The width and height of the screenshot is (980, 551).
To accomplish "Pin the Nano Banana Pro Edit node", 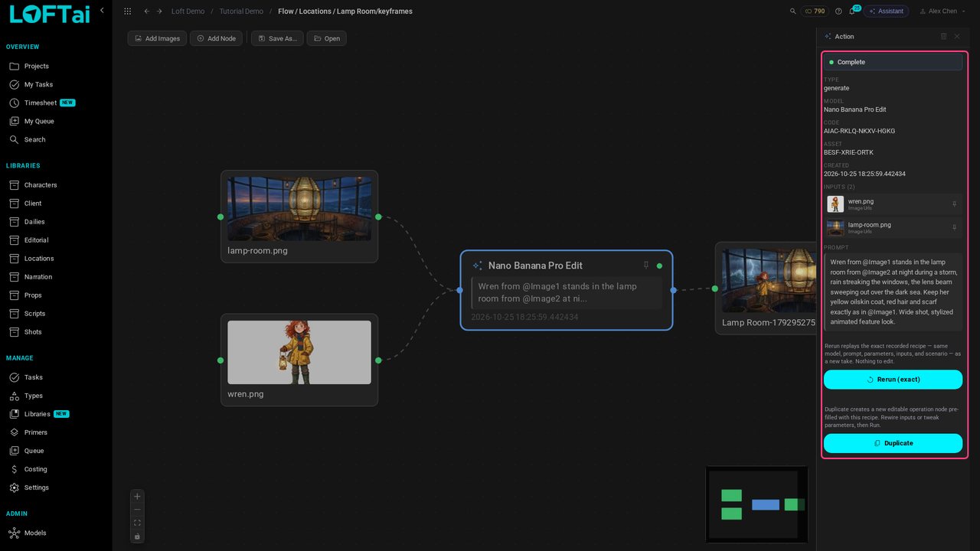I will [646, 266].
